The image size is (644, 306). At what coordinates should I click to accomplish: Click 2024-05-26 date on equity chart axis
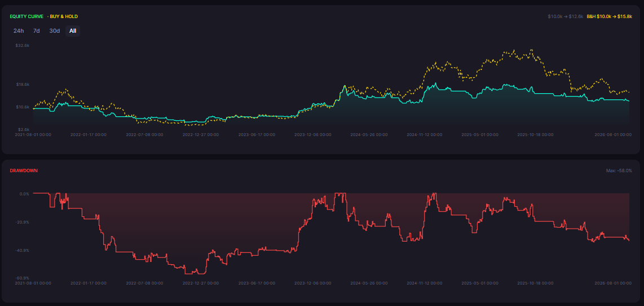[369, 134]
